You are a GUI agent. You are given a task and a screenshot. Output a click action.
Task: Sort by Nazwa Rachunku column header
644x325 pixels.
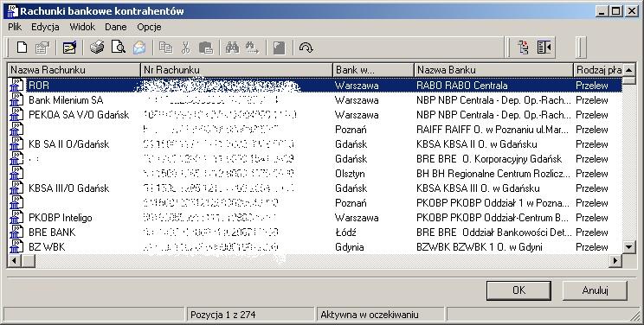coord(74,70)
